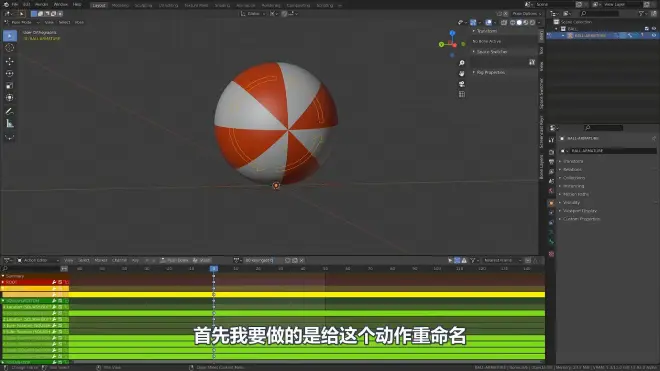Open the Edit menu in the top bar
The image size is (660, 371).
click(x=27, y=4)
